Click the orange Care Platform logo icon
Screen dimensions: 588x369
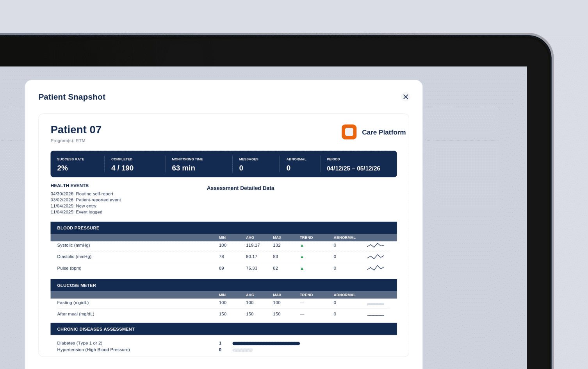pyautogui.click(x=349, y=132)
